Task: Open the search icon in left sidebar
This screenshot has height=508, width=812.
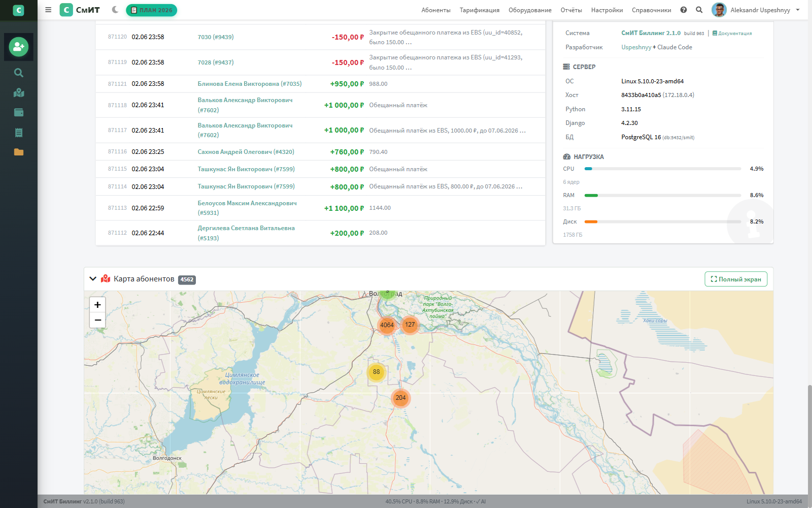Action: click(19, 73)
